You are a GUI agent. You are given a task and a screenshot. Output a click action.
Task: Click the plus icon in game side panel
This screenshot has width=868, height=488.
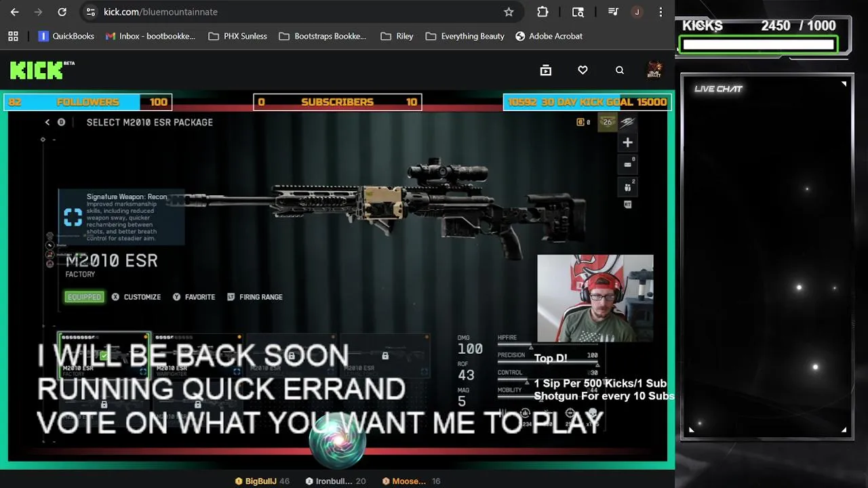tap(627, 142)
